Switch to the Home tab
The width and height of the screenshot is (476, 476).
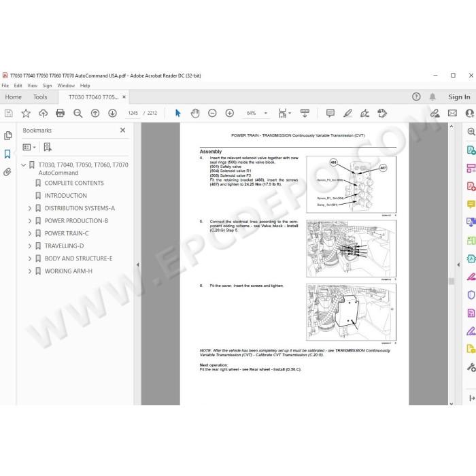click(x=14, y=97)
